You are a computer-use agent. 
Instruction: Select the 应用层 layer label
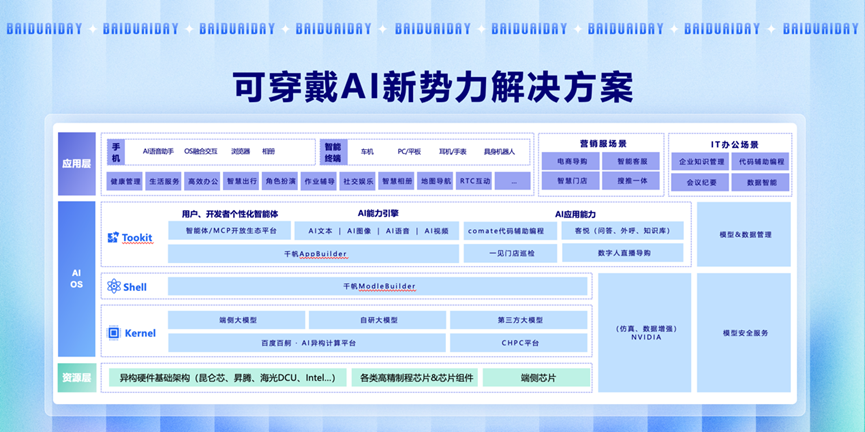pyautogui.click(x=77, y=164)
